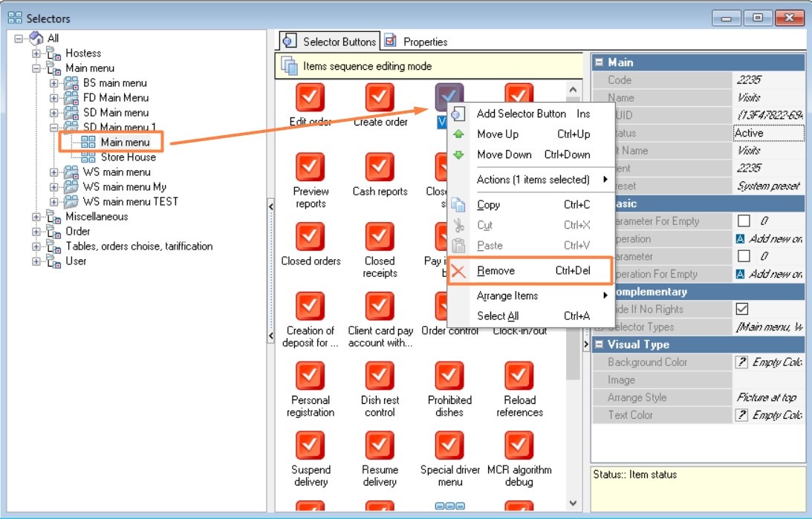Select Store House in the tree
812x519 pixels.
(x=128, y=157)
